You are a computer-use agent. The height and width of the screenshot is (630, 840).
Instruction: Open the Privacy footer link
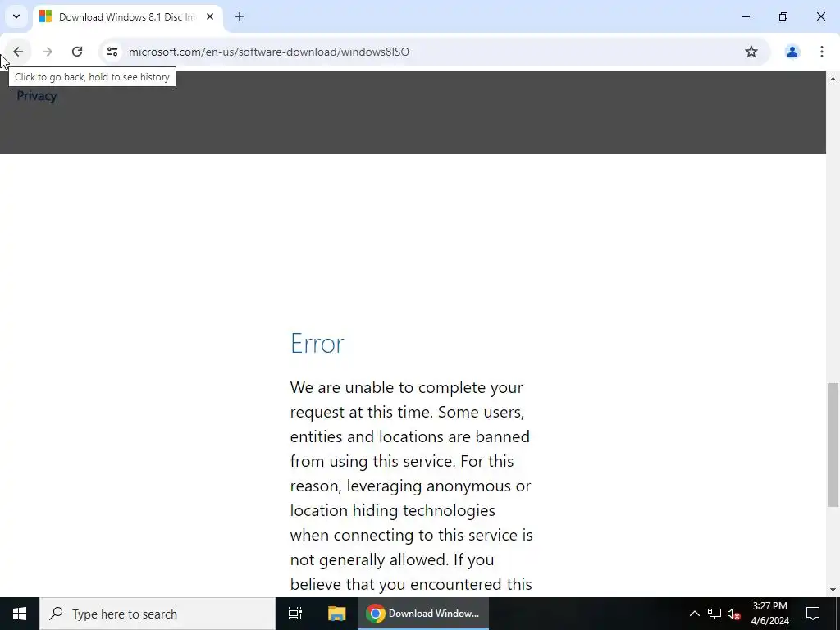point(36,96)
